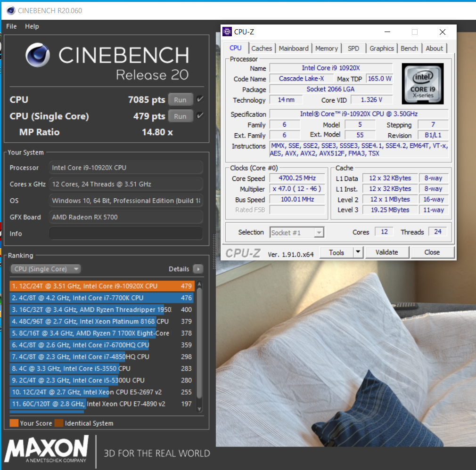The image size is (476, 470).
Task: Select ranking row 9 Core i5-5300U
Action: click(102, 380)
